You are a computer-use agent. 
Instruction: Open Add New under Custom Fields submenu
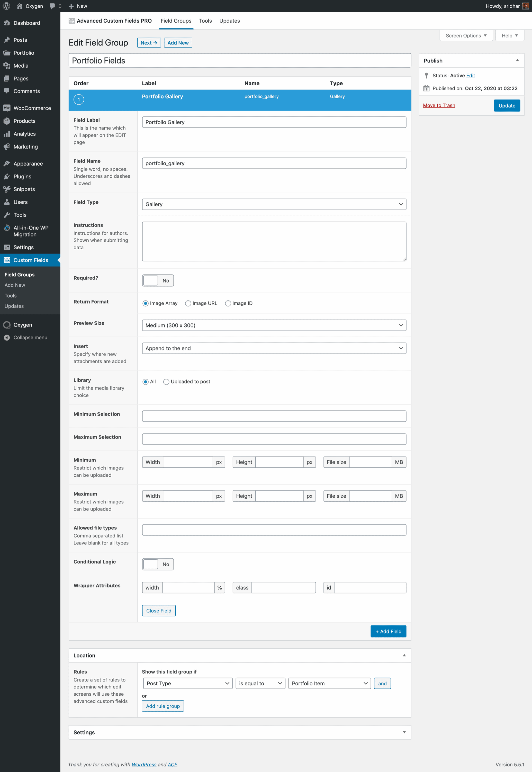click(x=15, y=285)
